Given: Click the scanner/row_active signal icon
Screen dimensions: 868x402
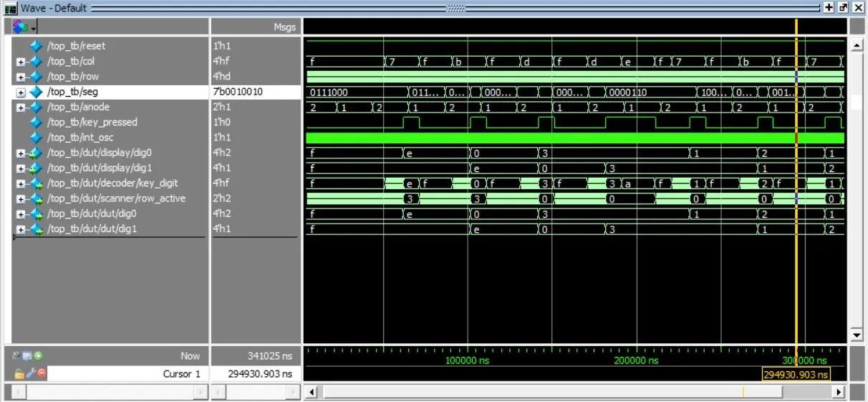Looking at the screenshot, I should (x=36, y=199).
